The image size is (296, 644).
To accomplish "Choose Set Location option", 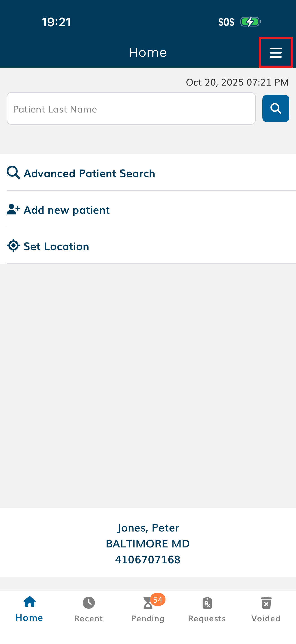I will (x=57, y=247).
